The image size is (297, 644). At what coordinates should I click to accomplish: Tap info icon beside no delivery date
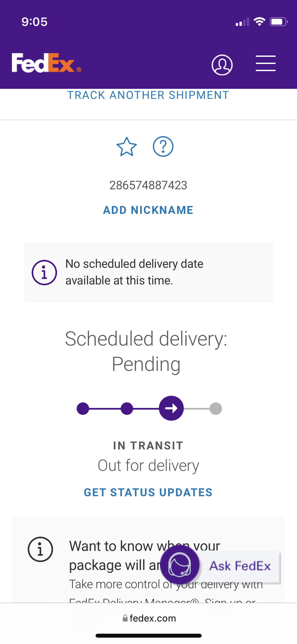pos(44,273)
